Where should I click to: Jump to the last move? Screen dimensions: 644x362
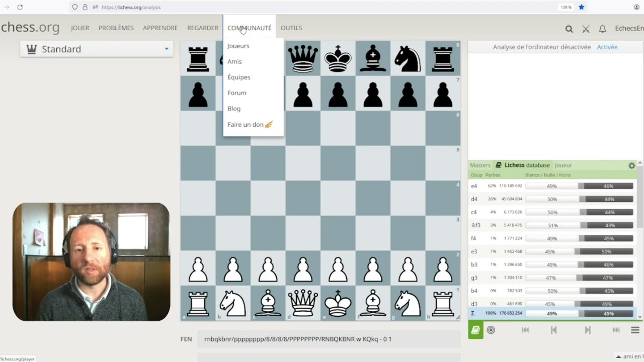click(x=616, y=330)
